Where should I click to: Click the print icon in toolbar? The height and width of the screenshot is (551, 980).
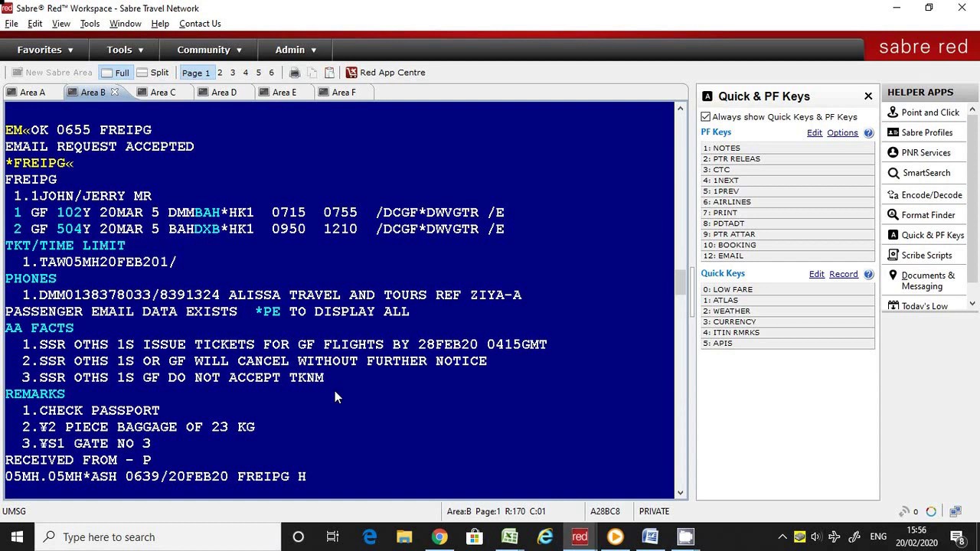[295, 73]
